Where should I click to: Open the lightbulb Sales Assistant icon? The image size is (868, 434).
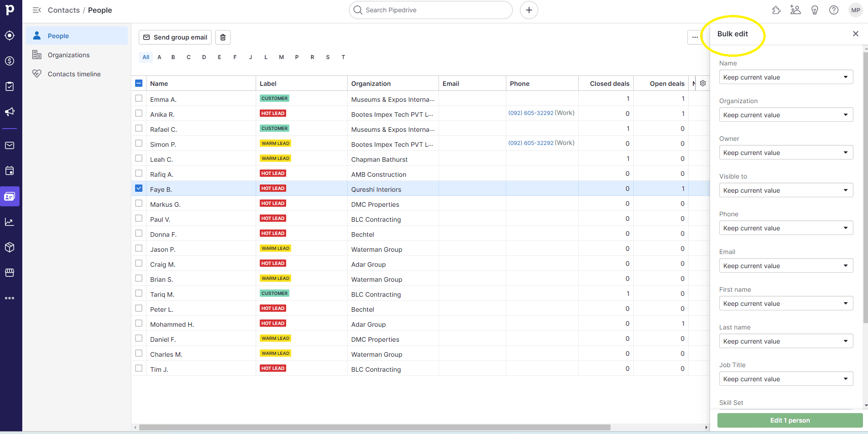[815, 10]
